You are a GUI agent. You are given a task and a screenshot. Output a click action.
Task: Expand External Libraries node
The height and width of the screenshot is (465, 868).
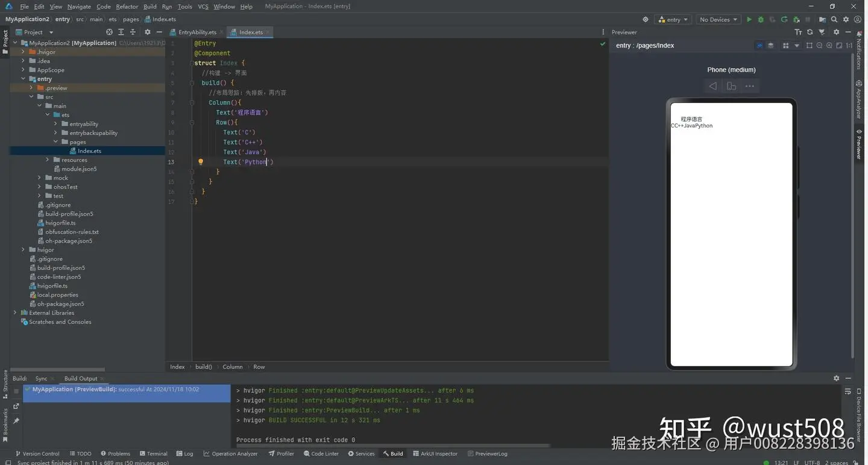click(15, 313)
